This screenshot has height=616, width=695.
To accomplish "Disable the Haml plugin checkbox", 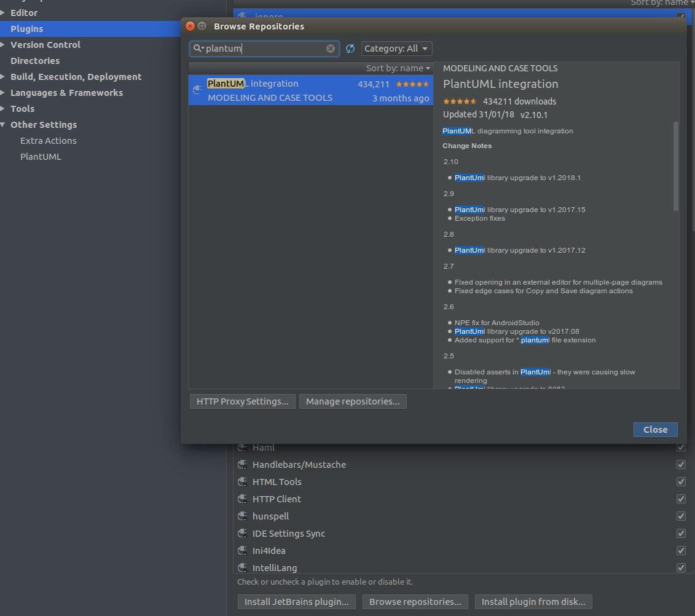I will [x=681, y=447].
